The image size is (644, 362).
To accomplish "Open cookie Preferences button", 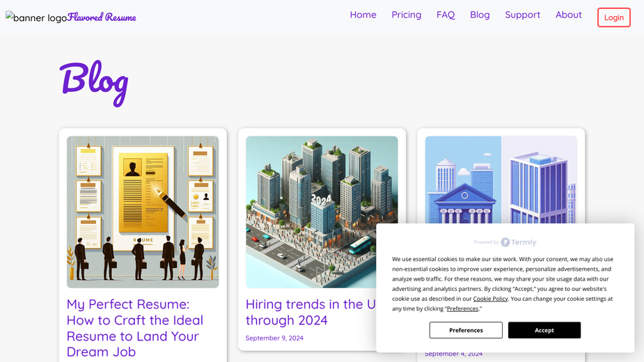I will [466, 331].
